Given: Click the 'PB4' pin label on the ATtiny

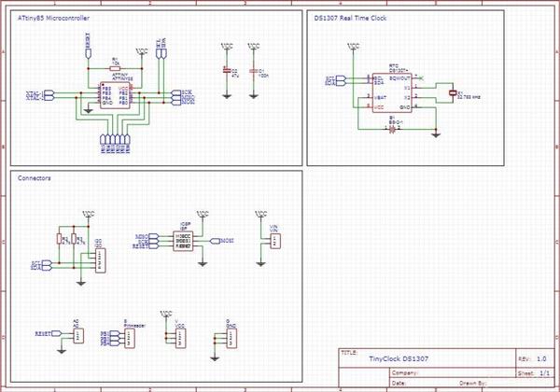Looking at the screenshot, I should click(106, 98).
